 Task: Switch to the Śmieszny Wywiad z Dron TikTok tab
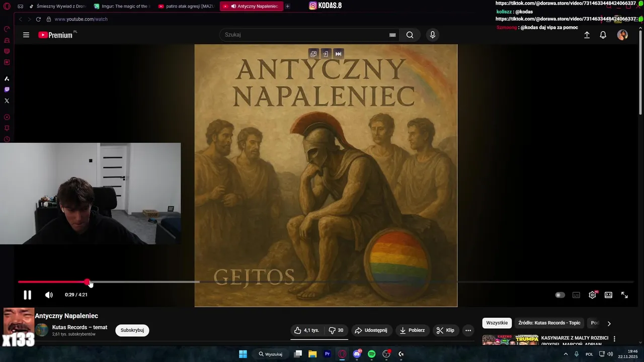(57, 6)
